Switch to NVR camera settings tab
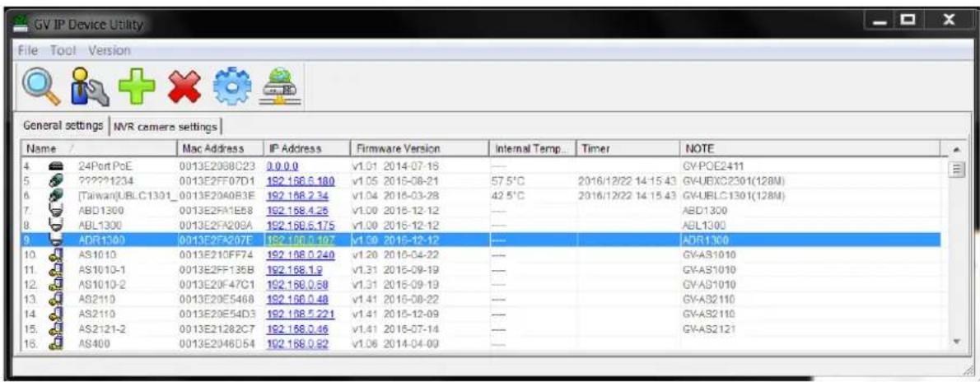The width and height of the screenshot is (980, 382). point(166,127)
